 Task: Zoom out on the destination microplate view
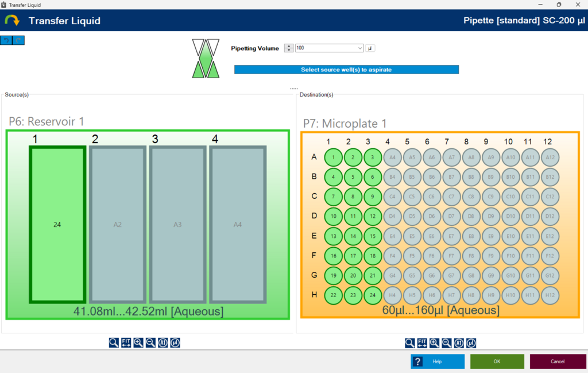(x=446, y=343)
